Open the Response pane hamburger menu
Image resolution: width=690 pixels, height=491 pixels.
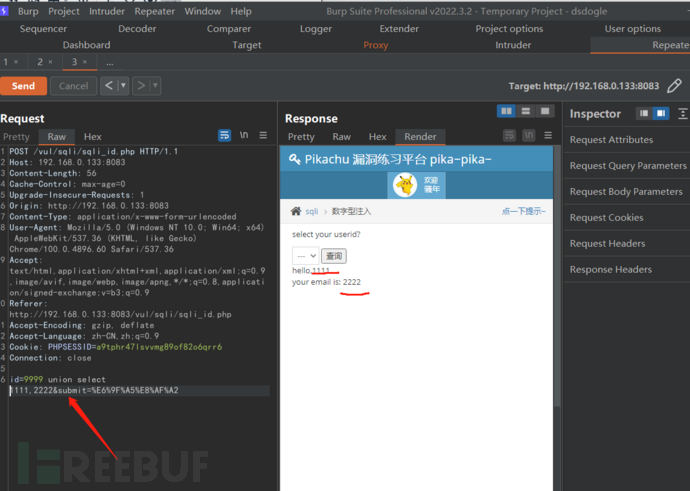(x=548, y=135)
